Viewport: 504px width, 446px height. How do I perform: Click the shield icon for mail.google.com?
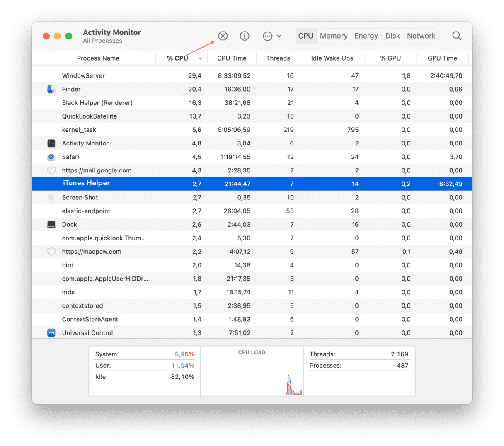(51, 170)
